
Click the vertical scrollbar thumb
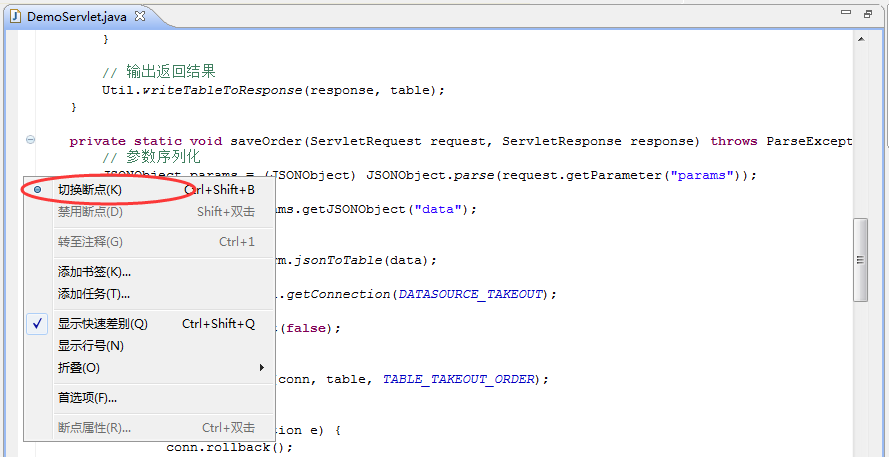[860, 260]
